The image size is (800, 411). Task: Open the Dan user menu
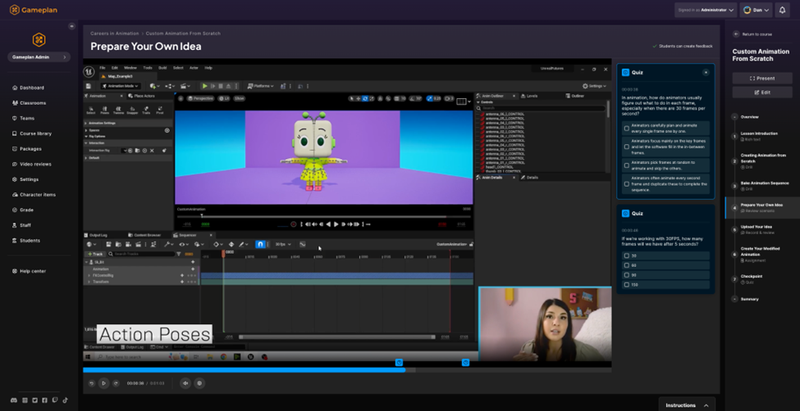756,10
